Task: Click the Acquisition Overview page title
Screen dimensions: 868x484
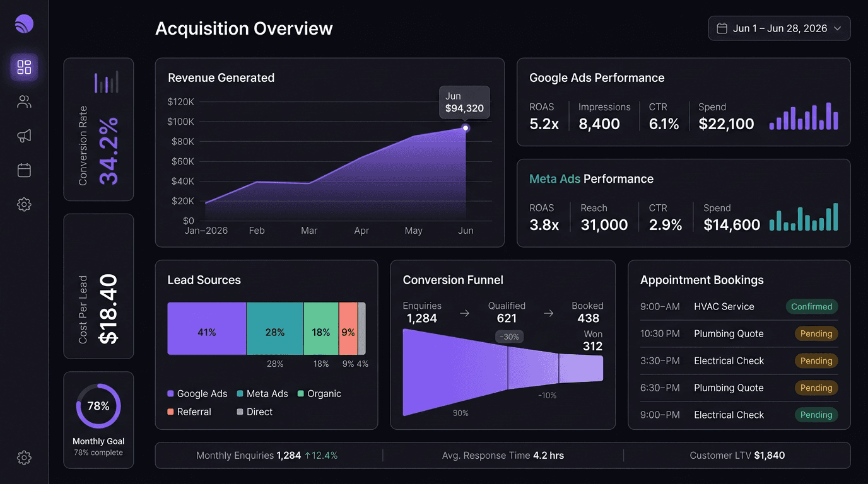Action: click(244, 28)
